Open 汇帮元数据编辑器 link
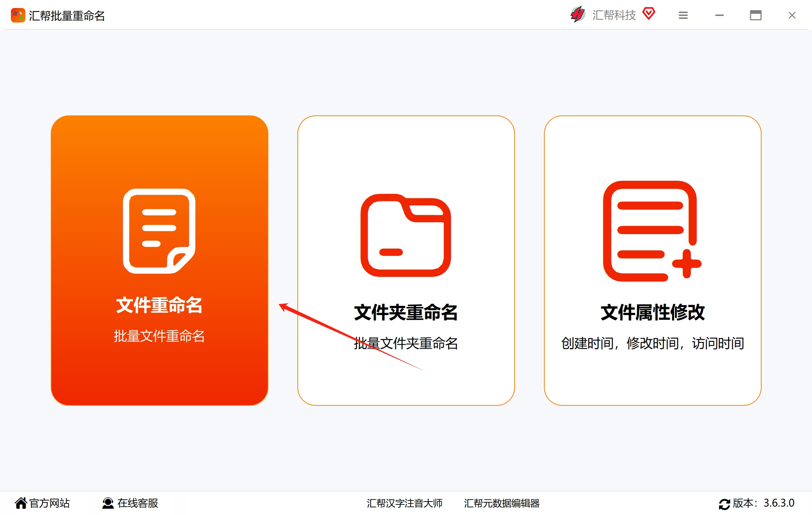812x515 pixels. pyautogui.click(x=502, y=503)
